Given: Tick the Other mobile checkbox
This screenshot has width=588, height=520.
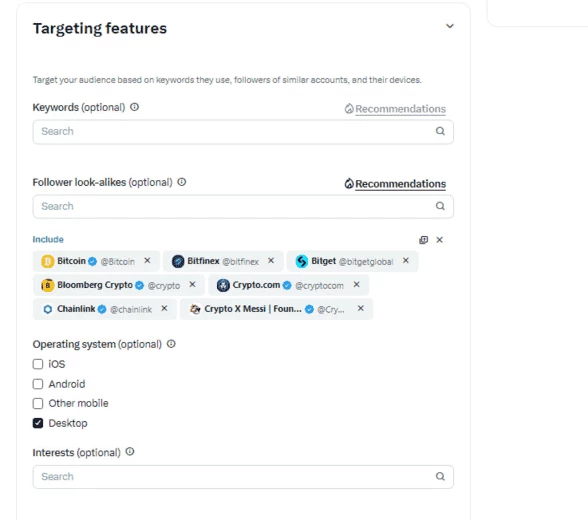Looking at the screenshot, I should [x=38, y=403].
